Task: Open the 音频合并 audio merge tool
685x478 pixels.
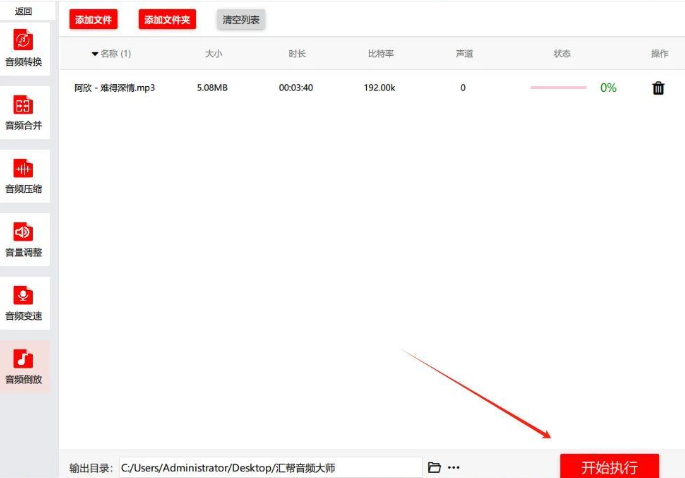Action: tap(24, 112)
